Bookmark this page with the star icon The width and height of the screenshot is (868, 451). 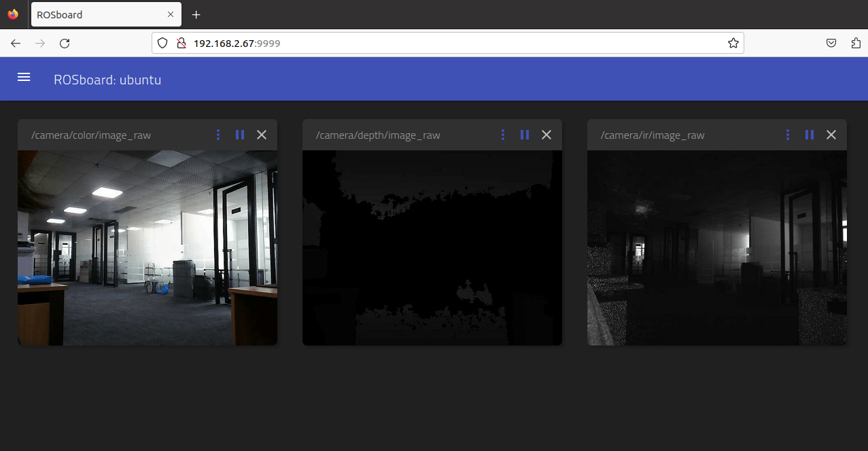[x=733, y=43]
